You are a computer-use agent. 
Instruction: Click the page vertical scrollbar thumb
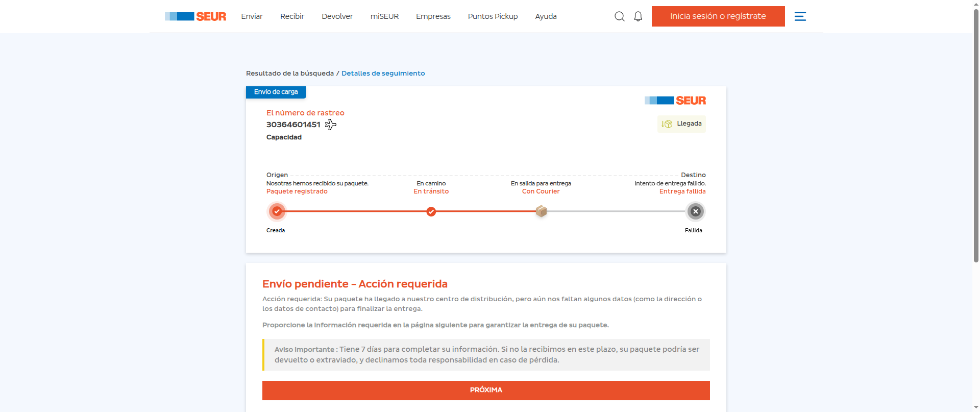pyautogui.click(x=976, y=135)
